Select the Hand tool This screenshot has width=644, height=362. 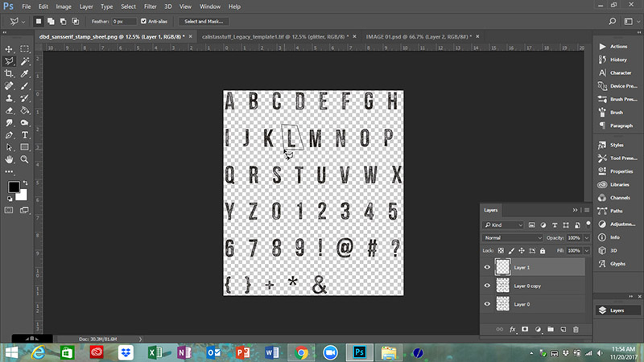pos(10,160)
